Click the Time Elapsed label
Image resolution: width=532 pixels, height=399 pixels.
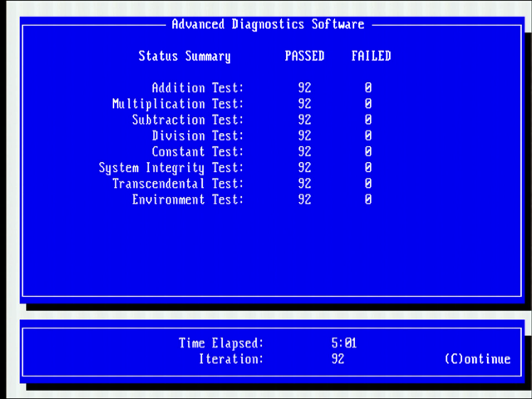pos(221,343)
